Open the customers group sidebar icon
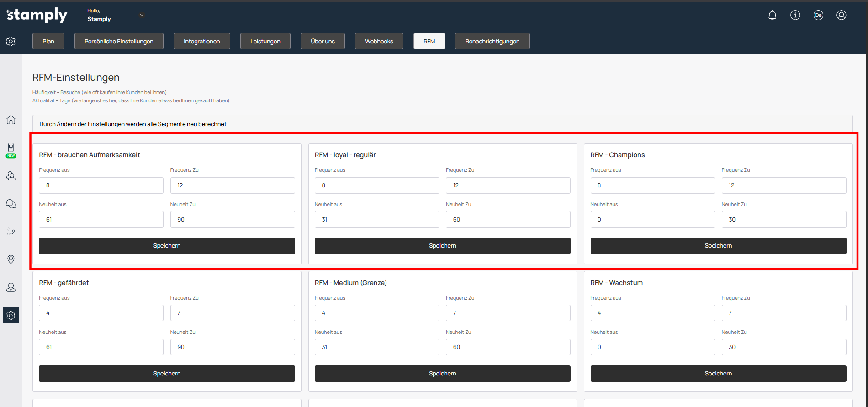The height and width of the screenshot is (407, 868). pyautogui.click(x=11, y=176)
